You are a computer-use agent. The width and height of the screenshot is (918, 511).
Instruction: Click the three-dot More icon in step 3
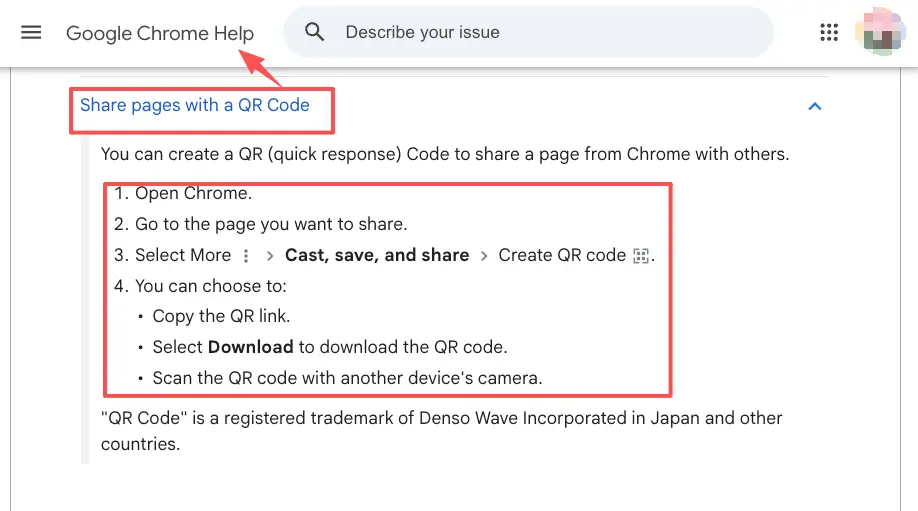click(246, 256)
